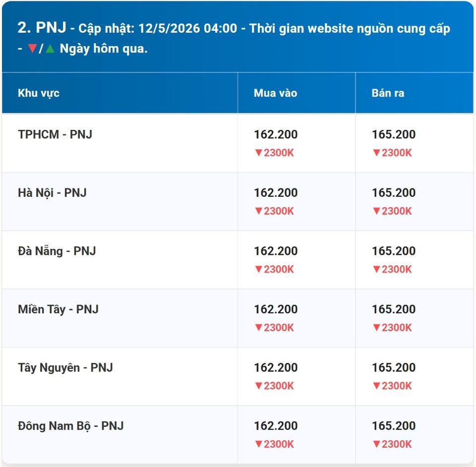Select the 'TPHCM - PNJ' row label

(55, 134)
